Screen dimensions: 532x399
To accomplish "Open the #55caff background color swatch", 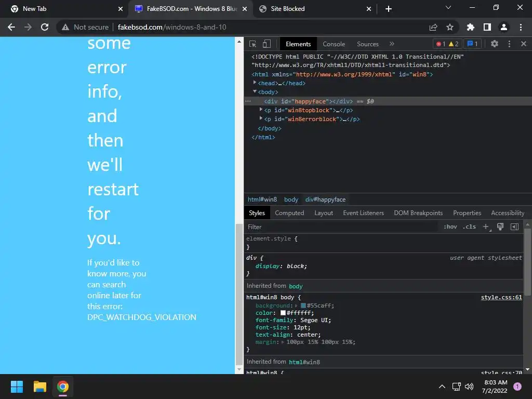I will point(303,305).
